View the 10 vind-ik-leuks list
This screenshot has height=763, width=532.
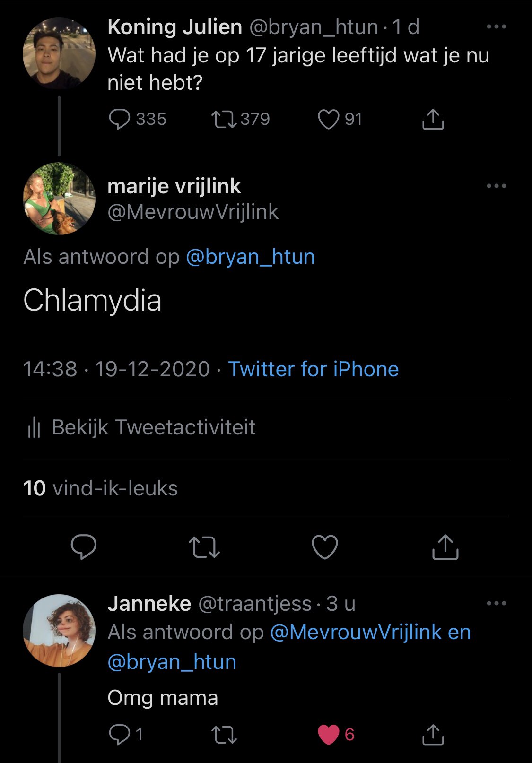[x=100, y=488]
